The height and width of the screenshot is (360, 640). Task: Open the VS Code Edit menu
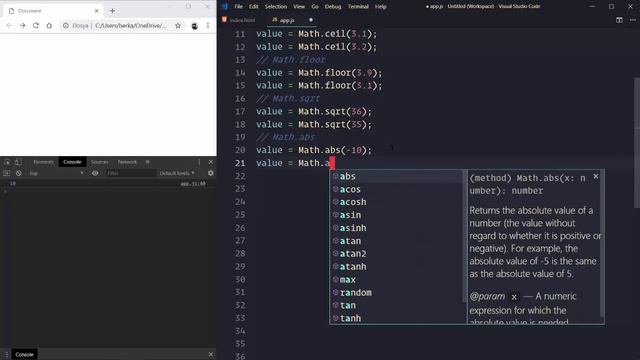[x=253, y=7]
